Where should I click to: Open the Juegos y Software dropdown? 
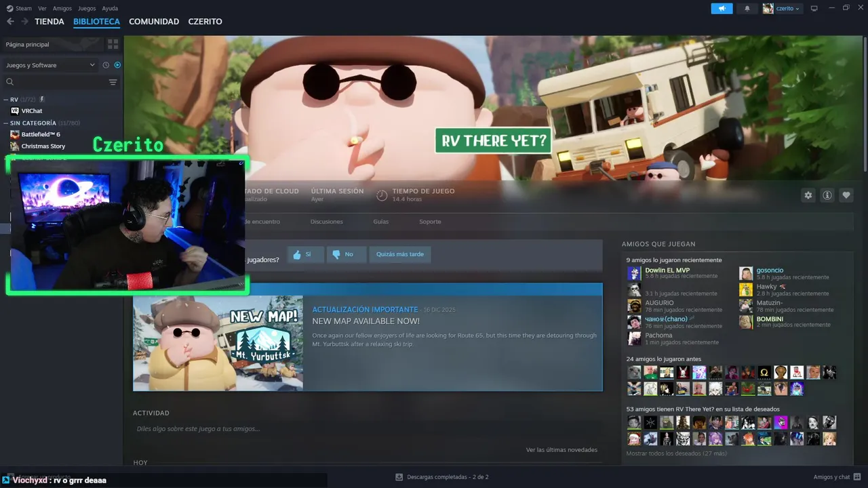51,65
